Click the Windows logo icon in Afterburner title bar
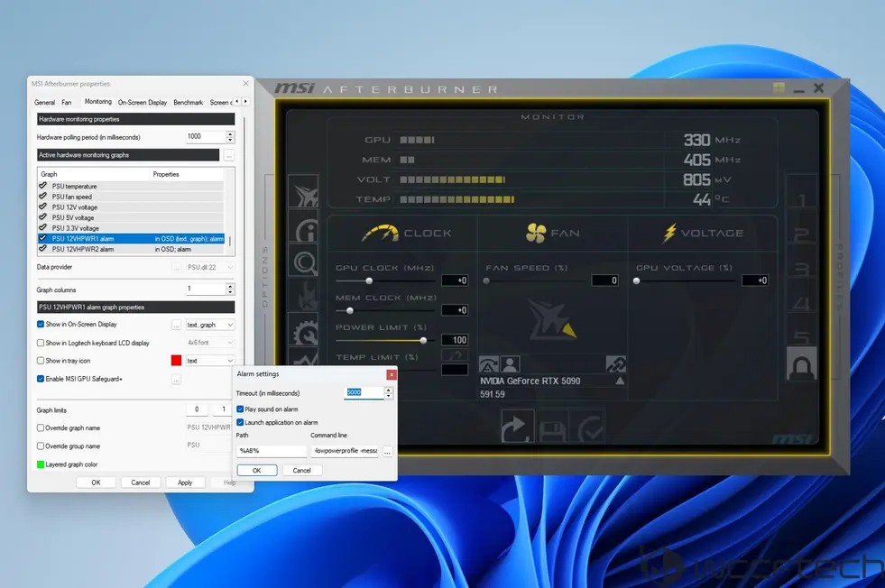 pyautogui.click(x=779, y=87)
